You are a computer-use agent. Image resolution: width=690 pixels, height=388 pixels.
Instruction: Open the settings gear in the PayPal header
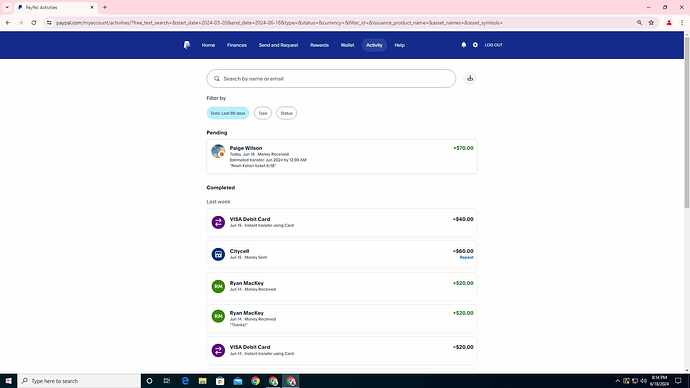(x=475, y=45)
